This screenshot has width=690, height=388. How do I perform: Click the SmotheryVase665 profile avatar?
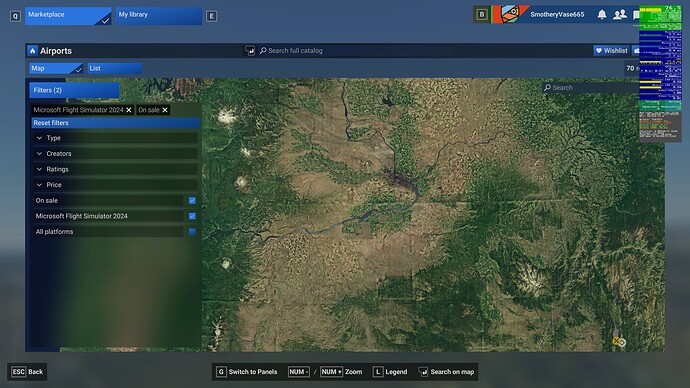510,14
